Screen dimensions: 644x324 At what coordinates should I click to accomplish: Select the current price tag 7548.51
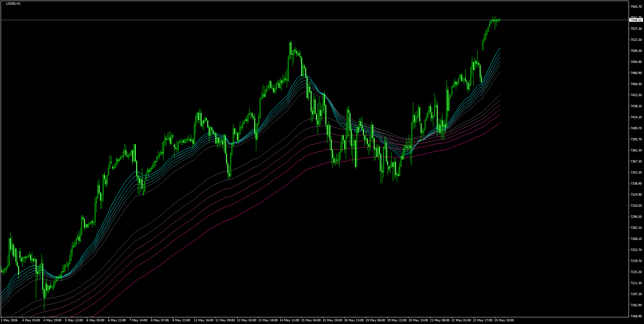[x=636, y=20]
